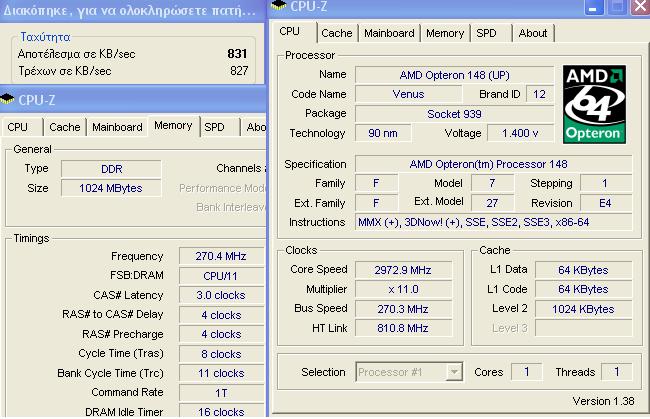Switch to SPD tab in right CPU-Z window
The image size is (650, 419).
point(490,33)
